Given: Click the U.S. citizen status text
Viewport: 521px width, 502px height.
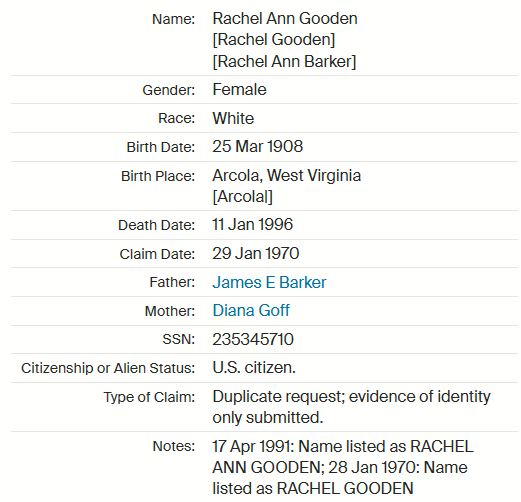Looking at the screenshot, I should point(254,368).
